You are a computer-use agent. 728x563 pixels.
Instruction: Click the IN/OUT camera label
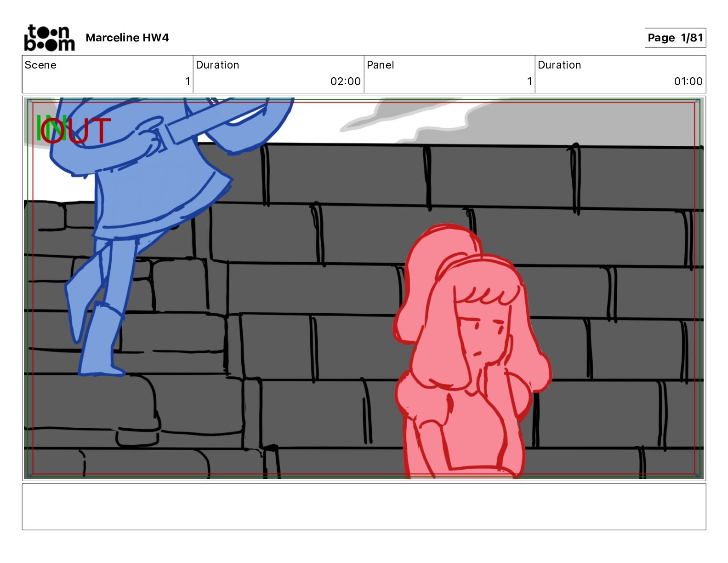point(74,130)
